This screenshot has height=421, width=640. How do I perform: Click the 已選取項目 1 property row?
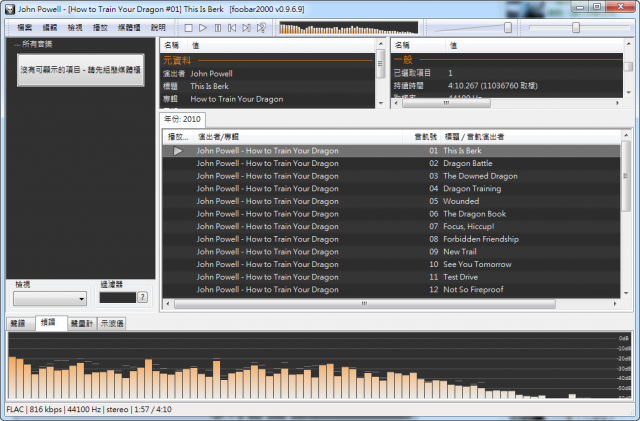pos(507,73)
